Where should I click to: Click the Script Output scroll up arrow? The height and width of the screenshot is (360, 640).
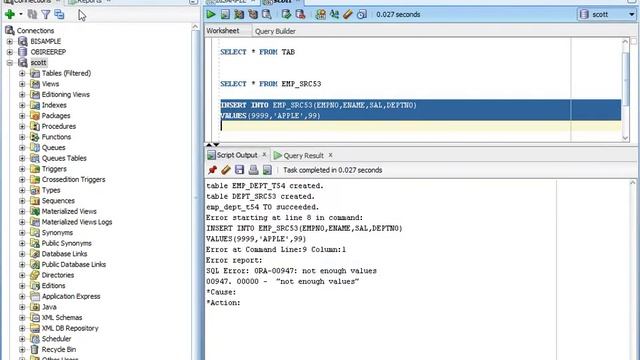click(x=633, y=183)
